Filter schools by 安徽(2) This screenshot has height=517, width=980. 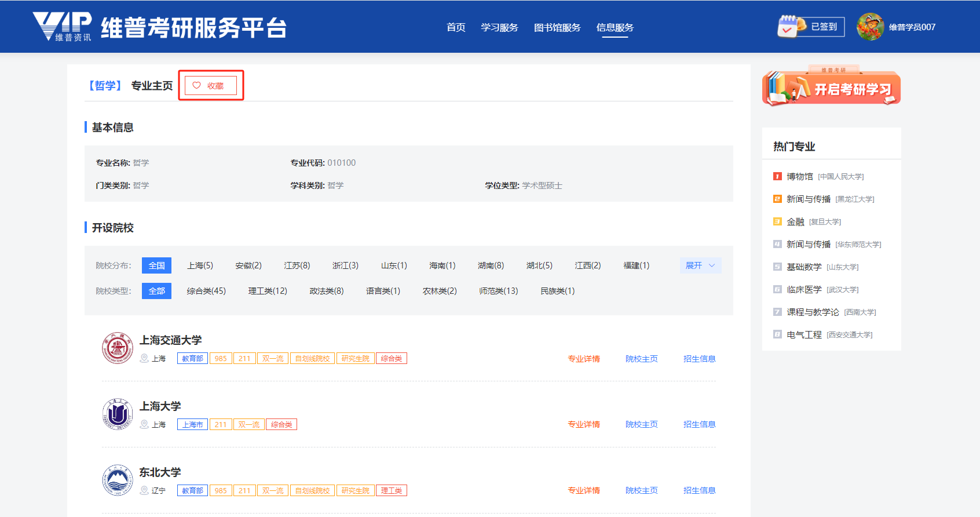coord(248,265)
